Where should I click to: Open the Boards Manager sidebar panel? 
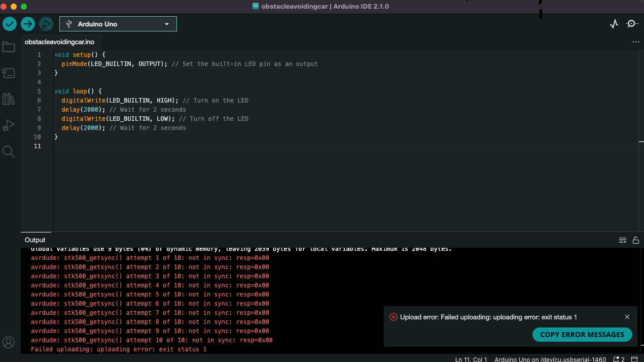(9, 73)
